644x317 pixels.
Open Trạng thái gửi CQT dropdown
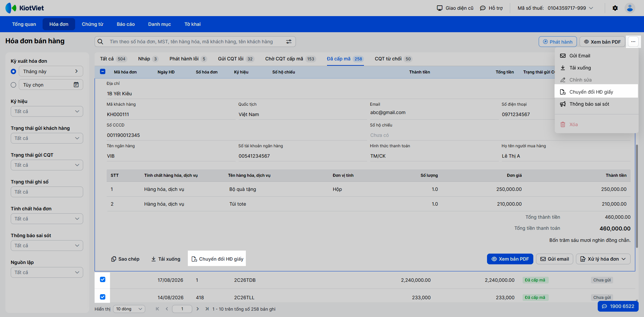point(47,165)
